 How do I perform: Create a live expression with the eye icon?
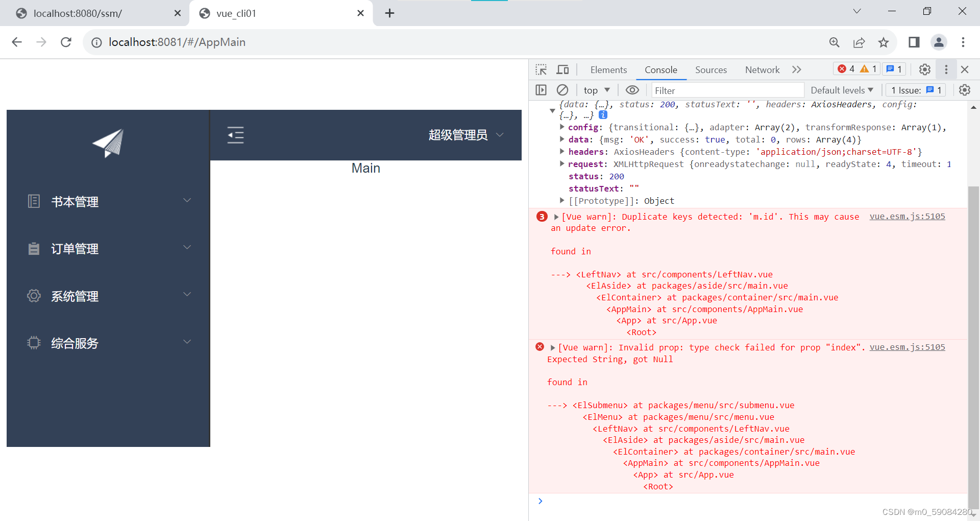(632, 90)
